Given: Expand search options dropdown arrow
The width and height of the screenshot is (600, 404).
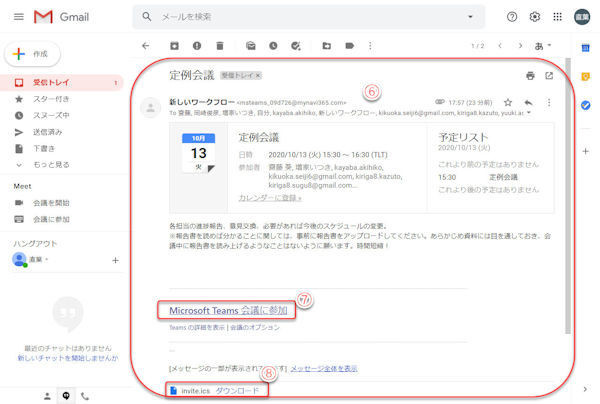Looking at the screenshot, I should pyautogui.click(x=470, y=17).
